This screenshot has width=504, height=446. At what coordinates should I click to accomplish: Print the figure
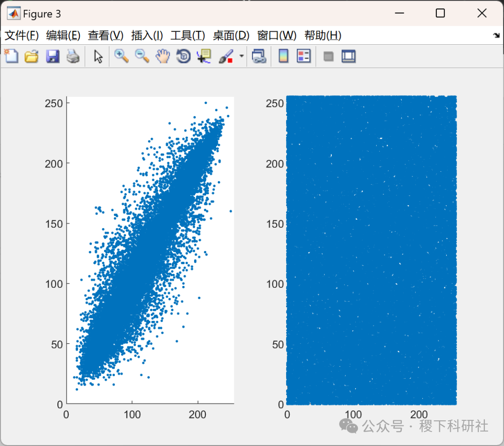73,56
